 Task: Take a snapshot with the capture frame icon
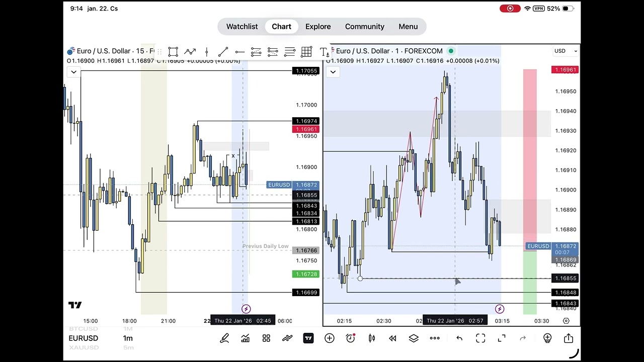coord(480,338)
